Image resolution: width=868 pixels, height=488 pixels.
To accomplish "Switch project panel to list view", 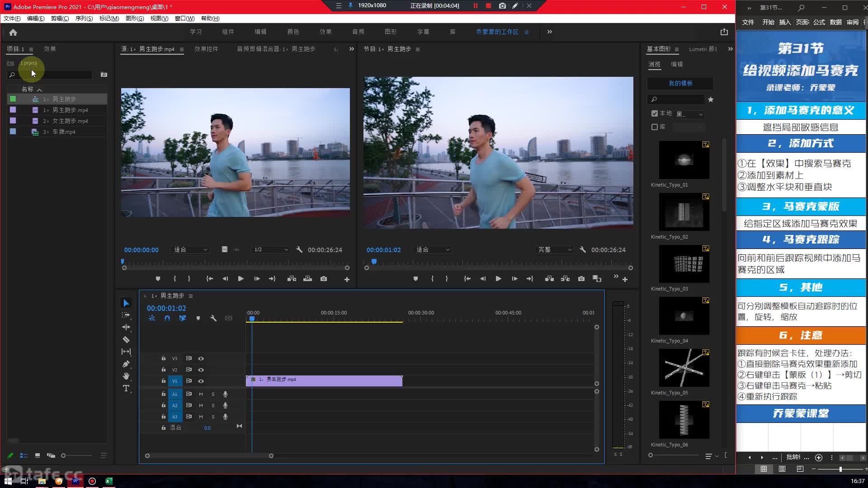I will tap(24, 455).
